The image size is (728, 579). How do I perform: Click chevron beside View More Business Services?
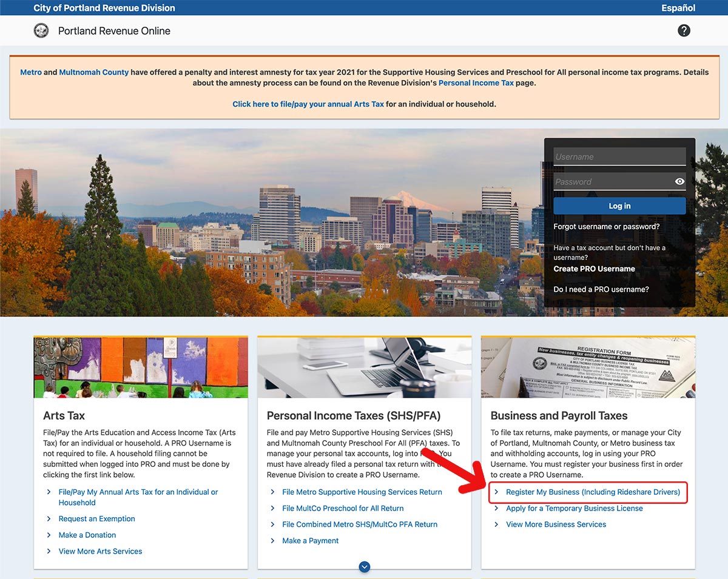click(x=497, y=524)
